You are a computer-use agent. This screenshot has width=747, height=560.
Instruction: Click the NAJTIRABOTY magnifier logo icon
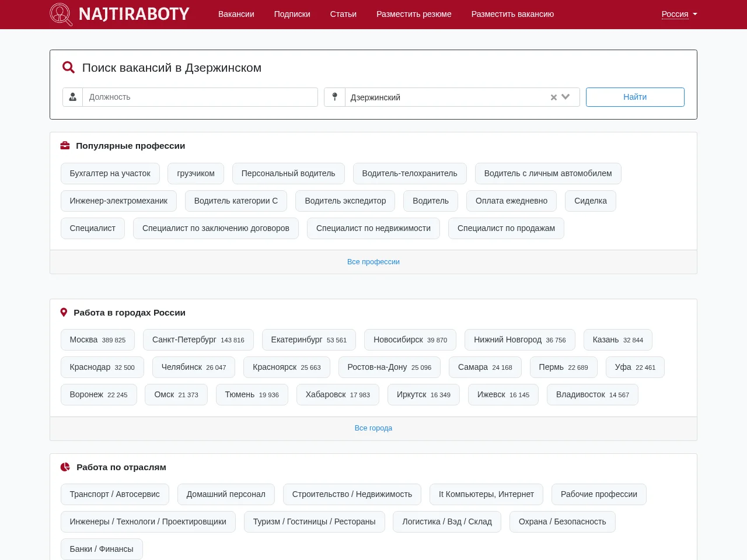(x=61, y=14)
